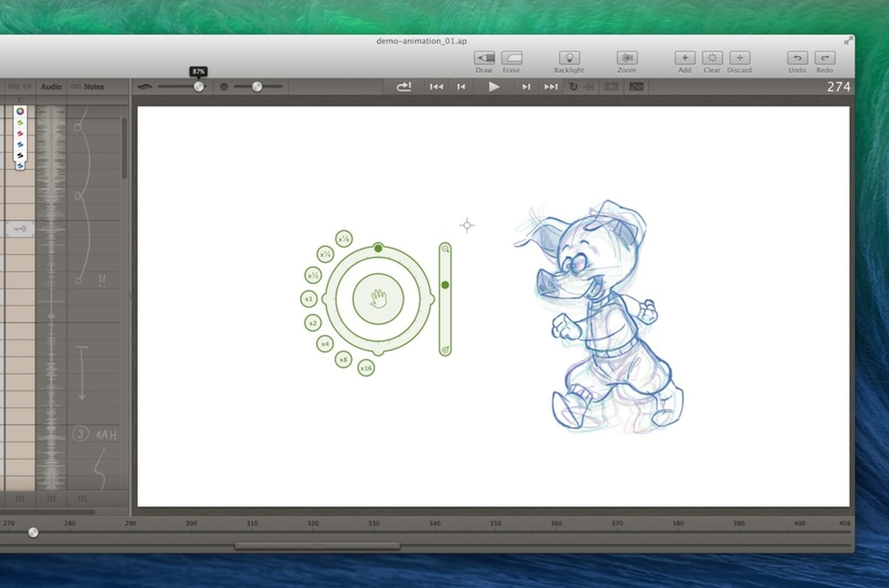Click the vertical zoom slider handle
889x588 pixels.
tap(445, 285)
